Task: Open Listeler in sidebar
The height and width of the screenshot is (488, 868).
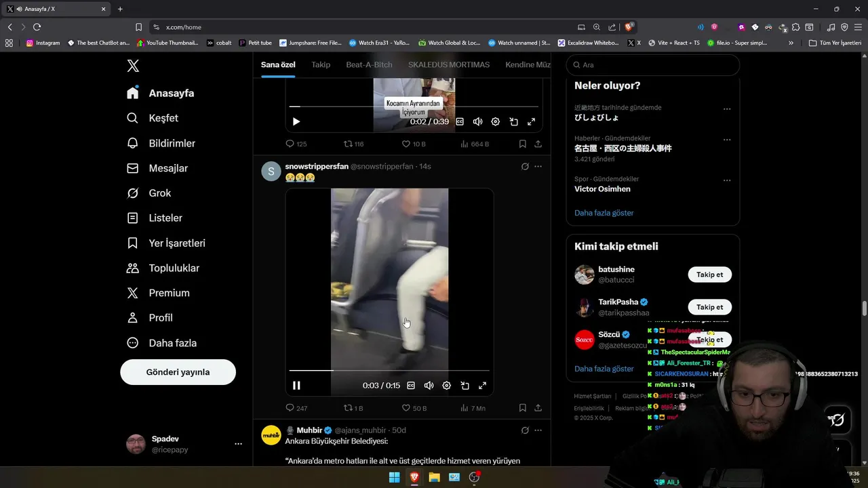Action: pyautogui.click(x=155, y=218)
